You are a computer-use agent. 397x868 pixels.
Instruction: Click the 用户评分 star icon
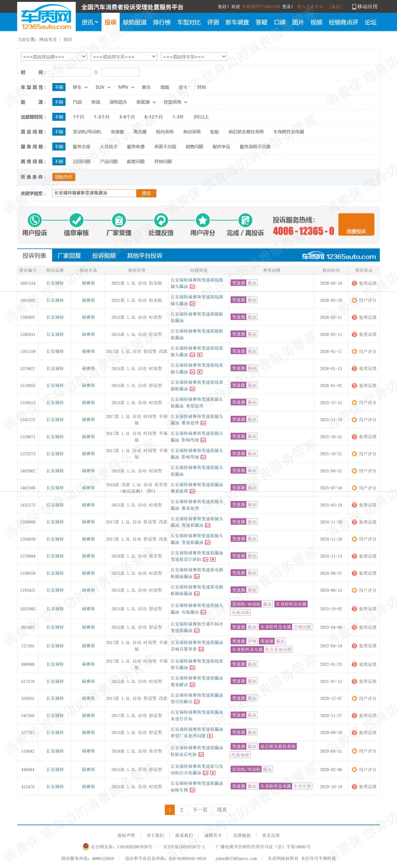point(202,220)
